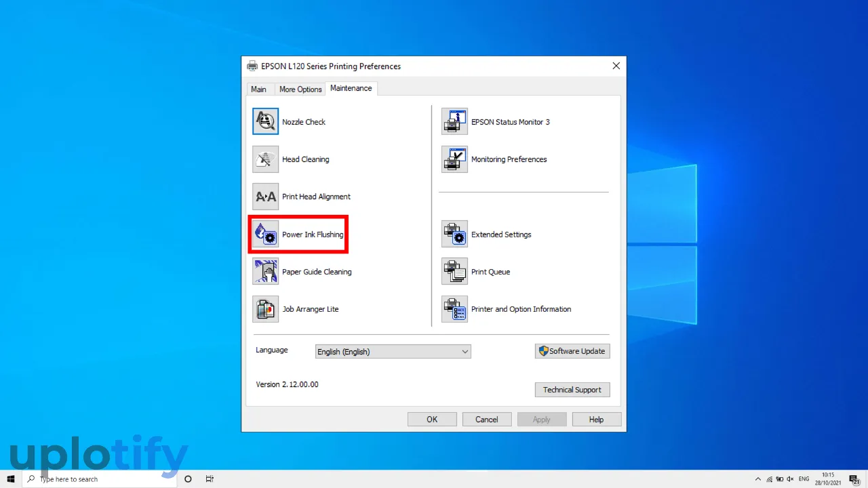The height and width of the screenshot is (488, 868).
Task: Open the notification center icon
Action: pos(854,479)
